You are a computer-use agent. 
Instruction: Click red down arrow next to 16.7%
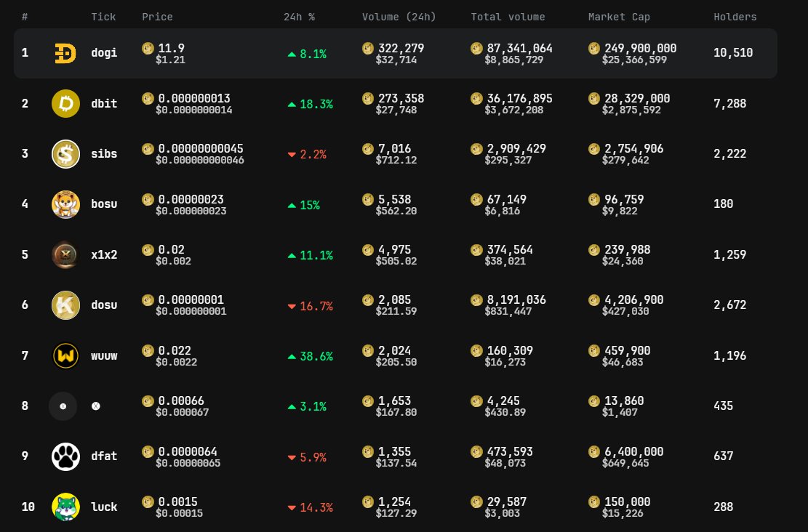[x=292, y=307]
